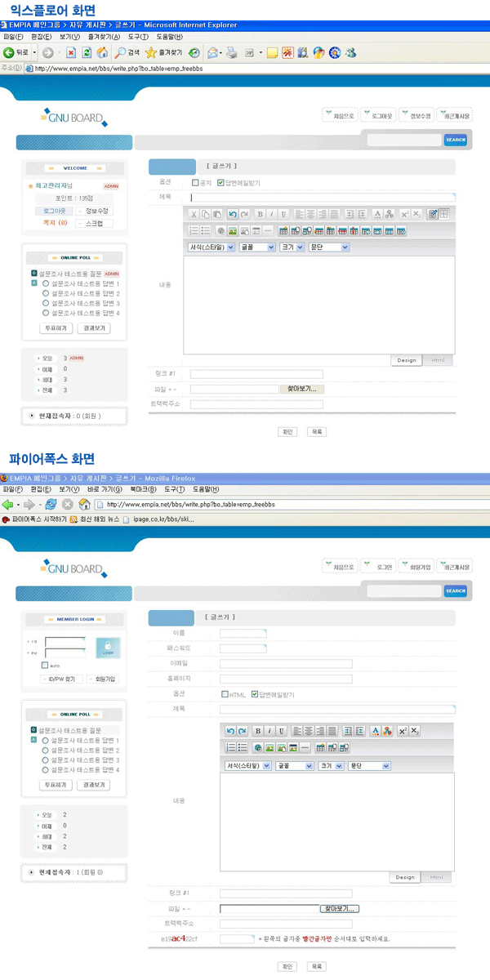Check AUTO login box in Firefox window
This screenshot has height=980, width=490.
click(x=44, y=665)
